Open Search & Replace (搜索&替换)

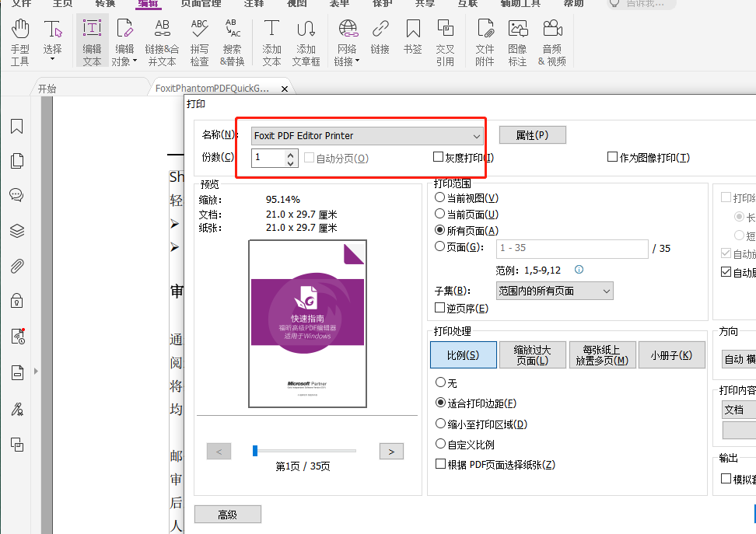[232, 40]
